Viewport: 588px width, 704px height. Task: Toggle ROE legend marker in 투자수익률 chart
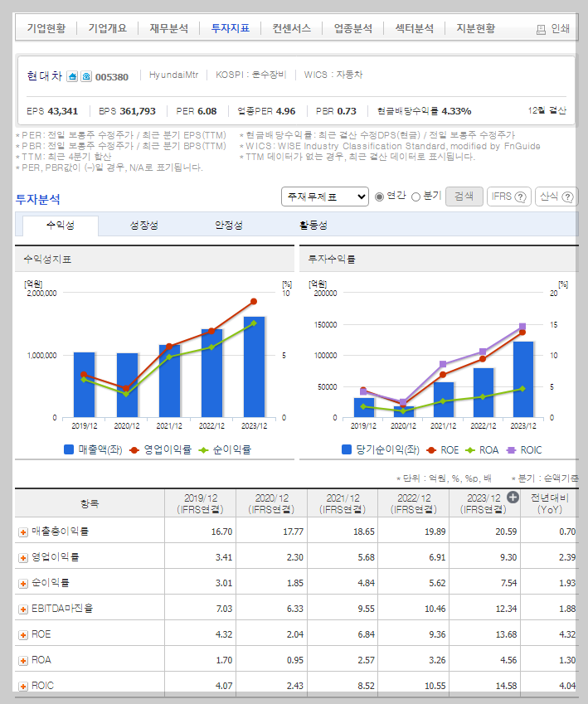coord(431,450)
